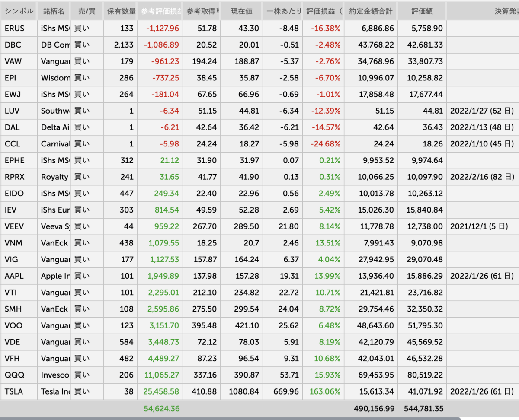Click the VIG symbol cell

click(x=19, y=259)
